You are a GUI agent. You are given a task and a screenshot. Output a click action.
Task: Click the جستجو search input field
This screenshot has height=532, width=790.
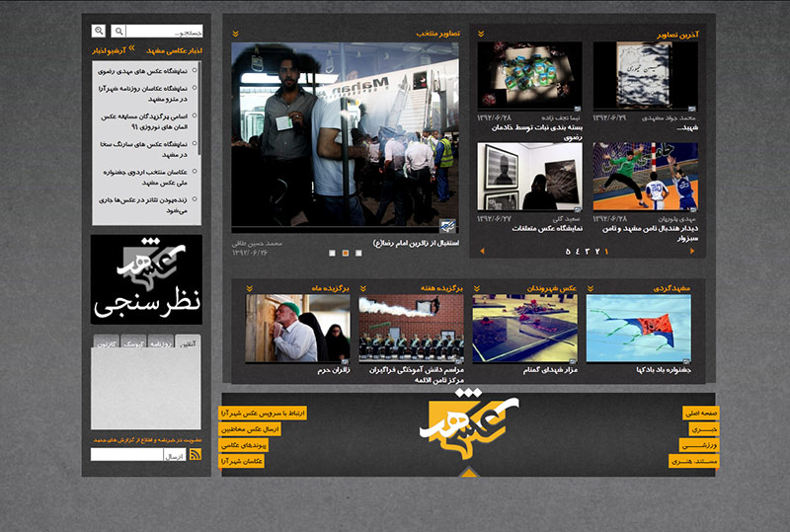164,32
